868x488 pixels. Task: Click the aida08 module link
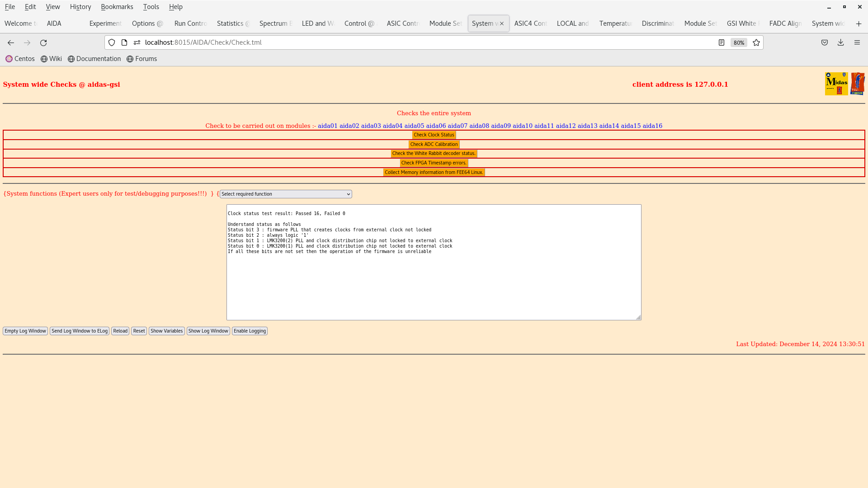click(x=479, y=125)
